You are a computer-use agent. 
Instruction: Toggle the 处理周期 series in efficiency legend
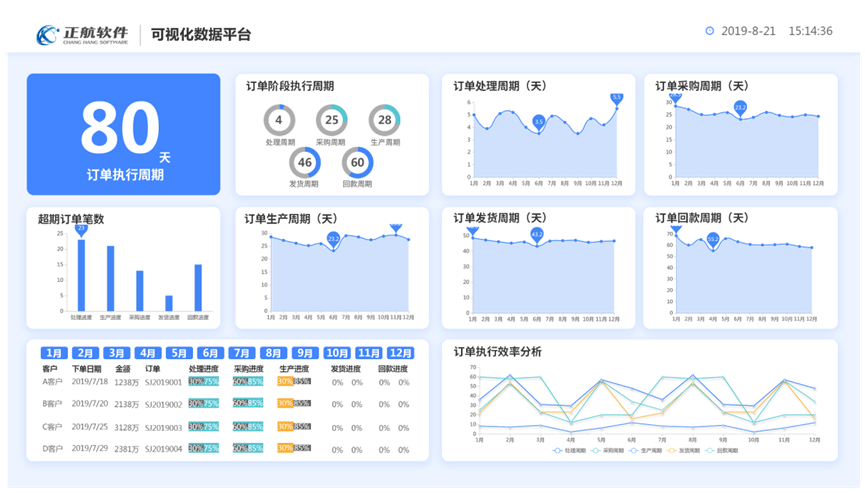(569, 451)
